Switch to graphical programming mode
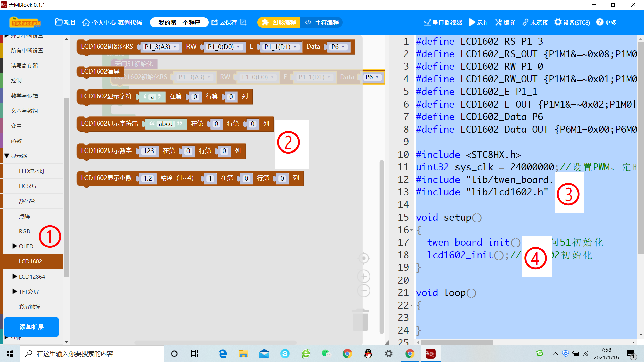This screenshot has height=362, width=644. [x=279, y=22]
